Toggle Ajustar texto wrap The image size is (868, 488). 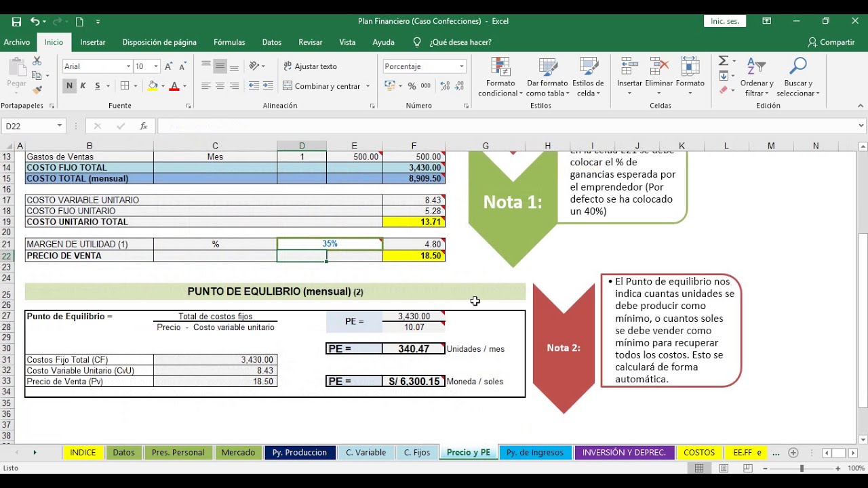(310, 66)
